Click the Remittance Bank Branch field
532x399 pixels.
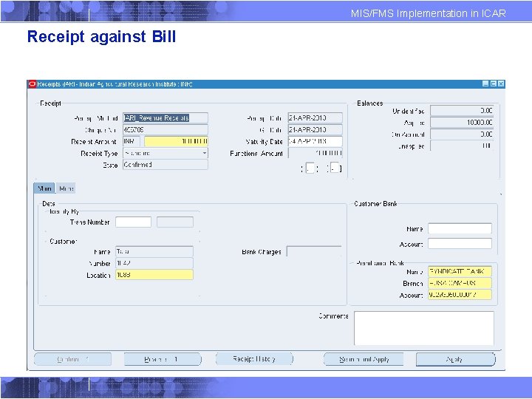[460, 283]
